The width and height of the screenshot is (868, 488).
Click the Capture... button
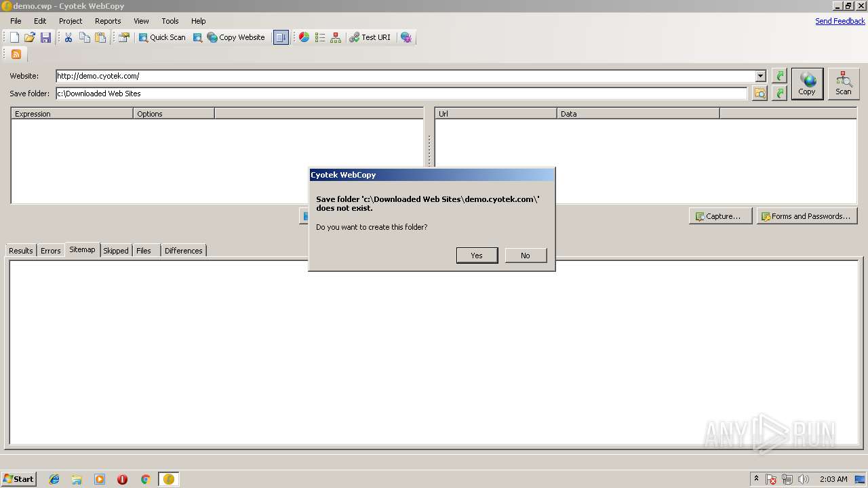click(720, 216)
